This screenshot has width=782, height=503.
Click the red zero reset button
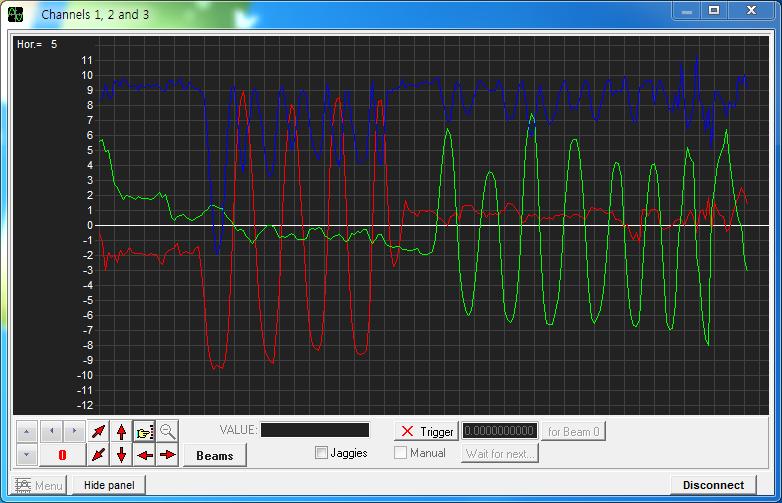(62, 455)
